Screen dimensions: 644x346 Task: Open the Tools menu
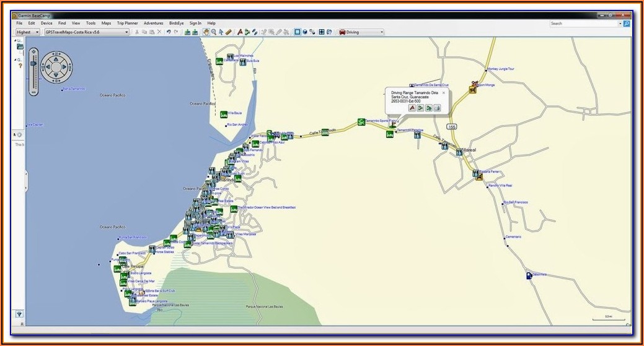point(90,24)
